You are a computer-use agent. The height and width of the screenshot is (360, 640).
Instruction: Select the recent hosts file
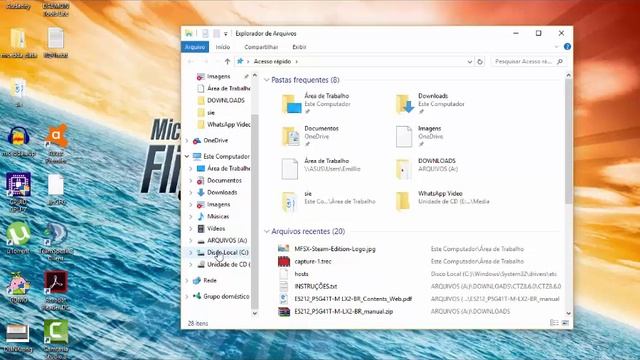301,274
